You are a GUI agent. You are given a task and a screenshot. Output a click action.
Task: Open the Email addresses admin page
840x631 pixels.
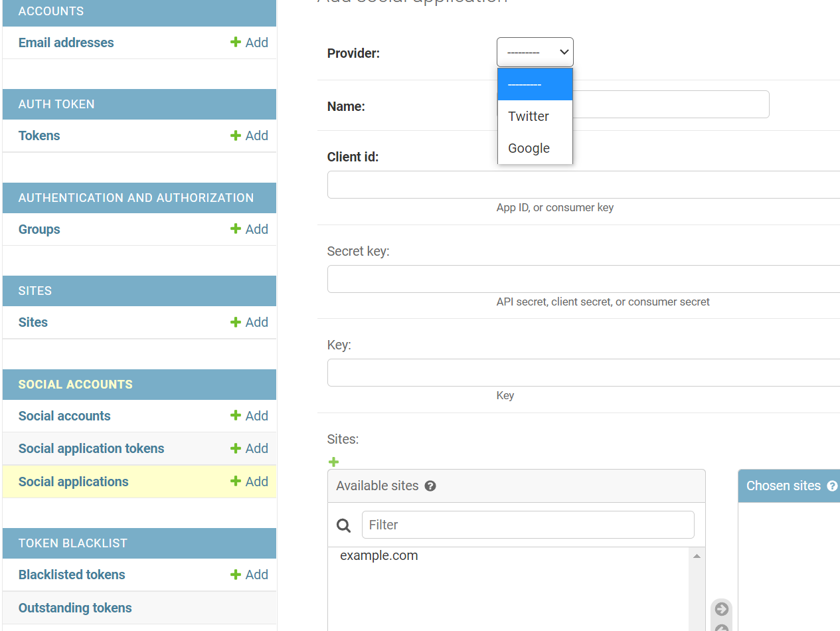66,43
